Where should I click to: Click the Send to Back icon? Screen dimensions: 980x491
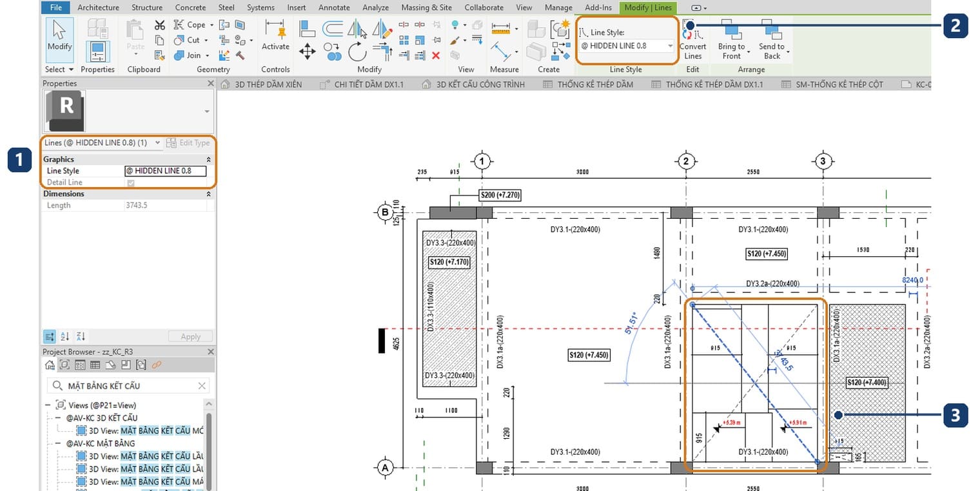tap(771, 30)
